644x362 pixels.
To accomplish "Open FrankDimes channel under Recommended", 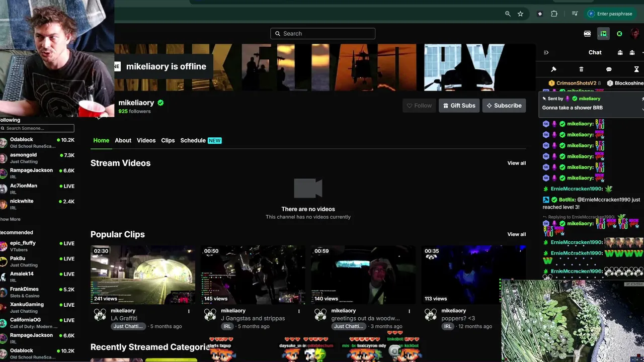I will [37, 292].
